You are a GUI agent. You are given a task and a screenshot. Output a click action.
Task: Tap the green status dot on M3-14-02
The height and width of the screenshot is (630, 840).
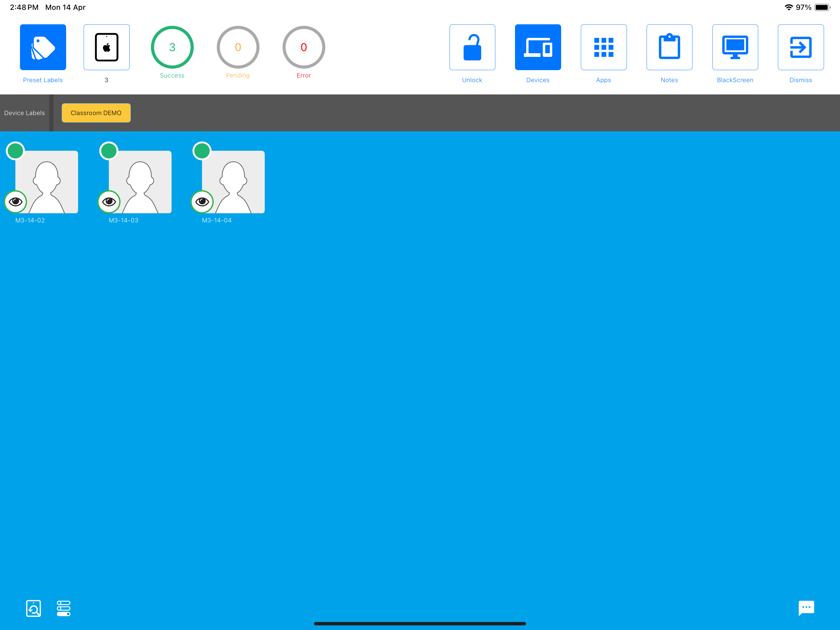click(x=16, y=151)
